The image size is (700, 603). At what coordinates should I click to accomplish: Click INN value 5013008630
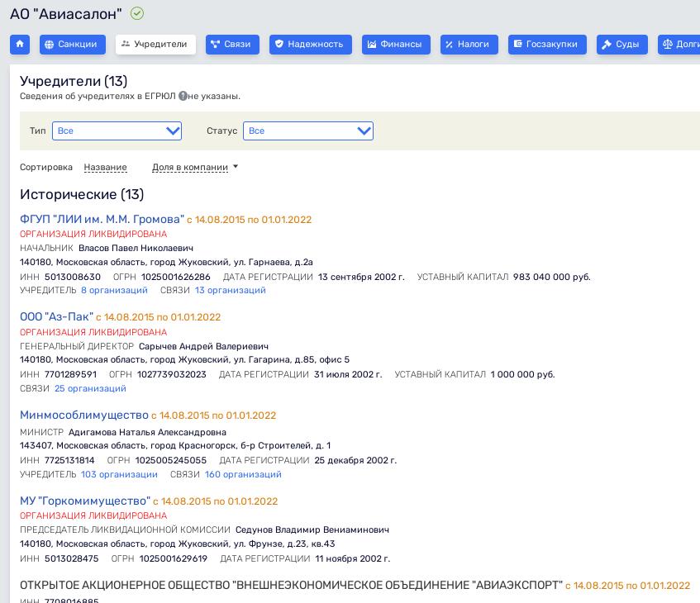pos(73,277)
